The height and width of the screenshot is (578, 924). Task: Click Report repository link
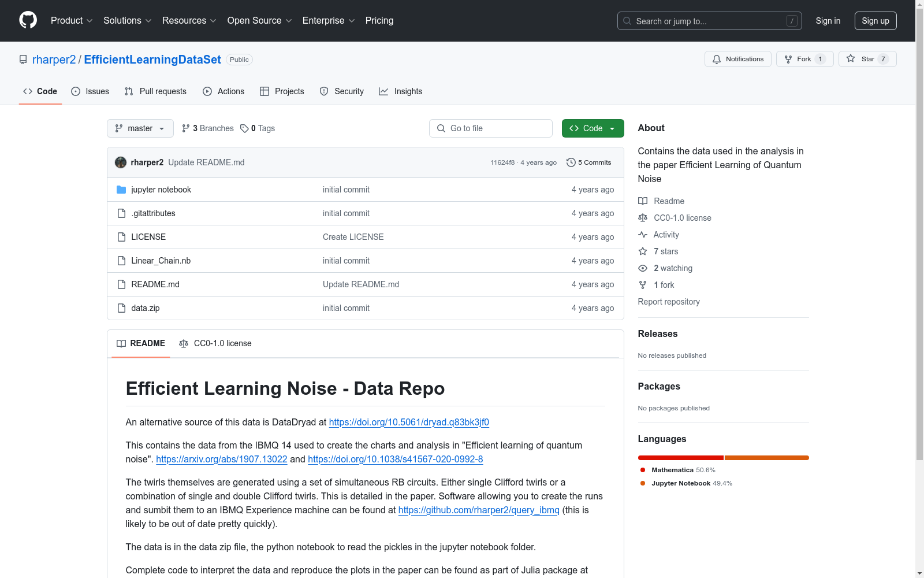point(669,302)
